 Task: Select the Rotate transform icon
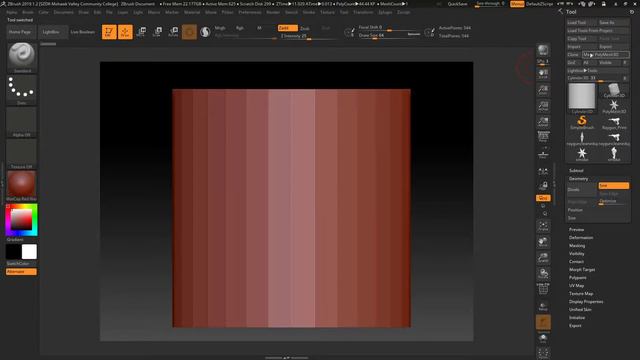173,32
